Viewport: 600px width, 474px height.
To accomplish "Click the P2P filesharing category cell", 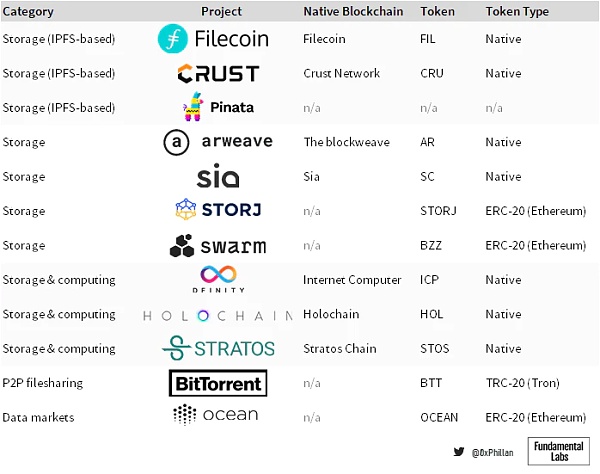I will [x=43, y=383].
